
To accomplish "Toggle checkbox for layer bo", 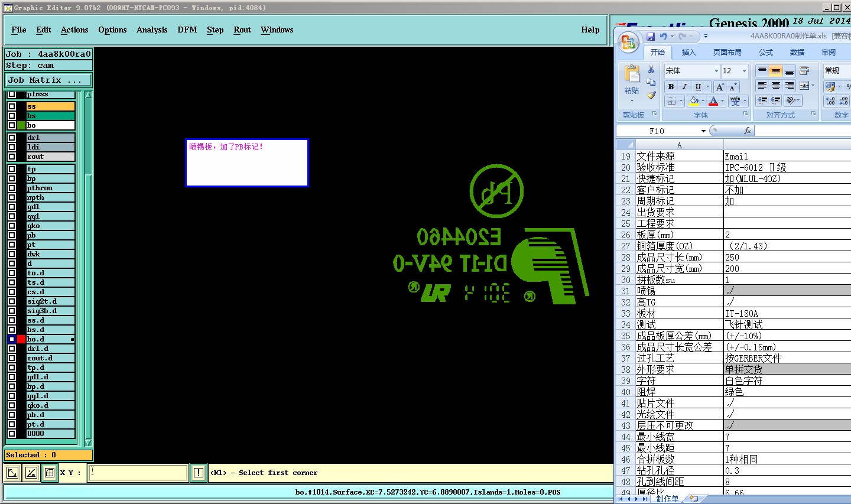I will tap(12, 125).
